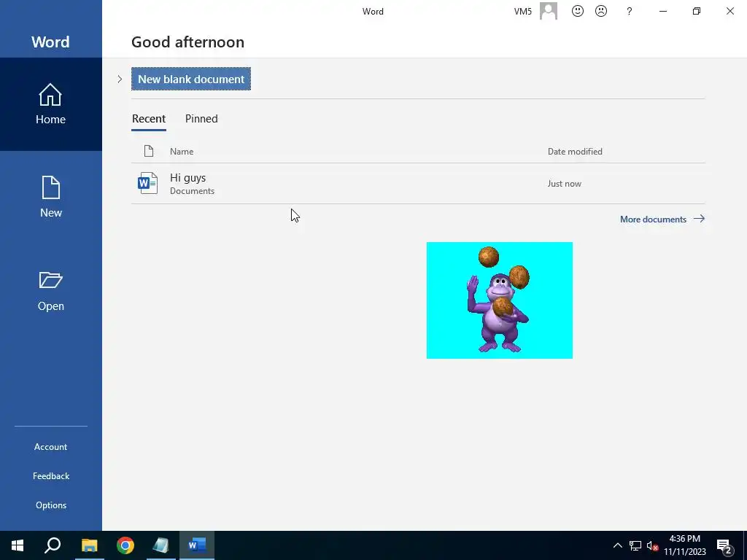Open notification center in the system tray
747x560 pixels.
coord(724,546)
